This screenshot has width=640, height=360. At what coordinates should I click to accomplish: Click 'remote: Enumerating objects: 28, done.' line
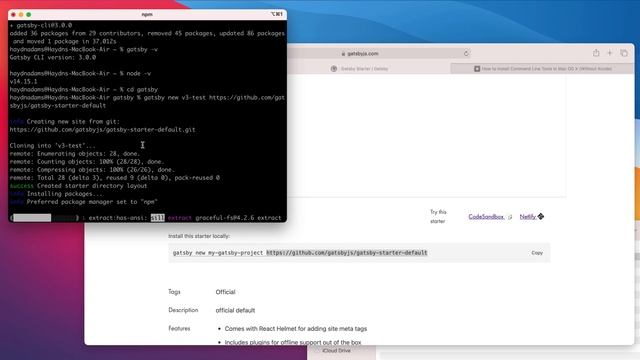point(75,154)
